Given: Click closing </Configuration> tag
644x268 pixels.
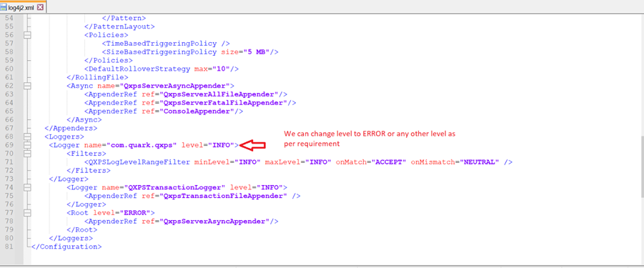Looking at the screenshot, I should [66, 247].
